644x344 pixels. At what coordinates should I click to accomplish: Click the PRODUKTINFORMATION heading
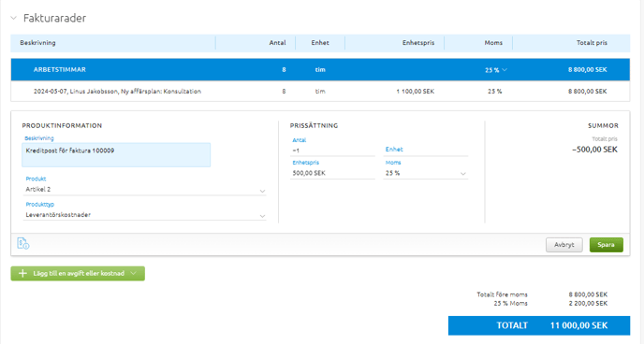pyautogui.click(x=62, y=126)
